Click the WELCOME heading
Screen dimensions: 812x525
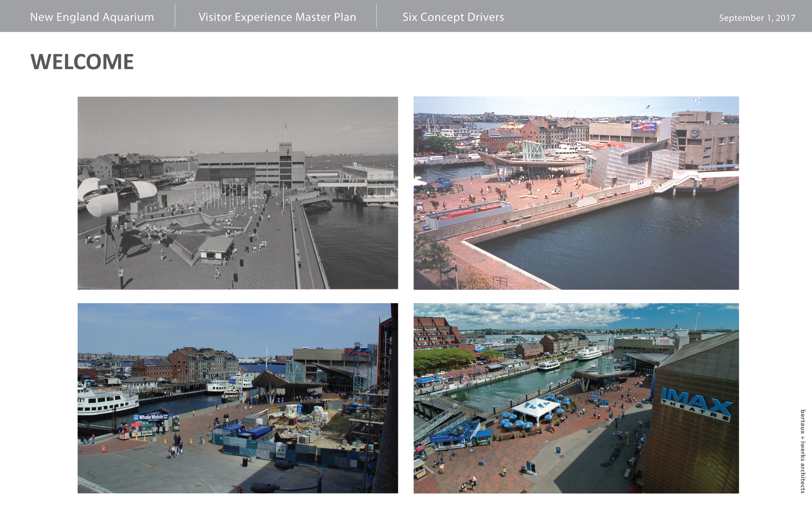[x=82, y=62]
